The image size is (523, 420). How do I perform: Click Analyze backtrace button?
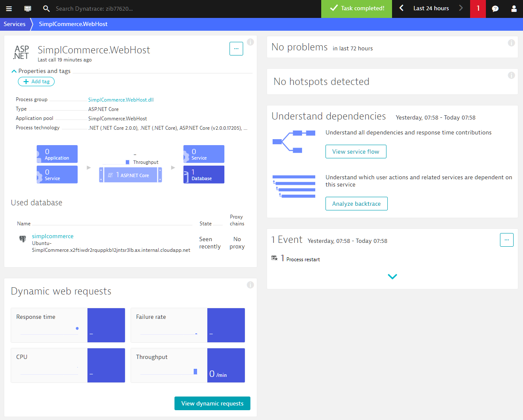(x=357, y=204)
